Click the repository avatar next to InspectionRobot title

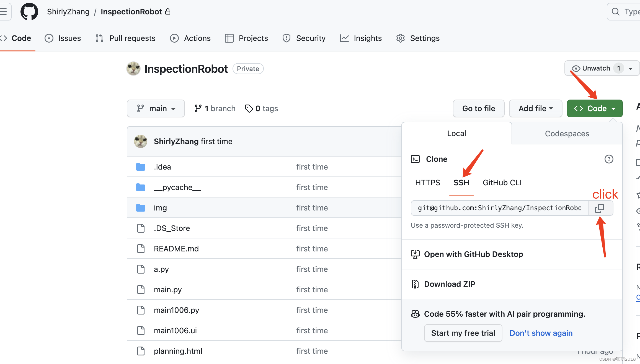pos(133,69)
